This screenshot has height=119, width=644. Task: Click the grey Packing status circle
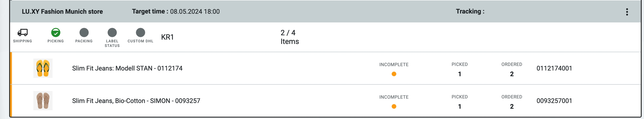[84, 32]
